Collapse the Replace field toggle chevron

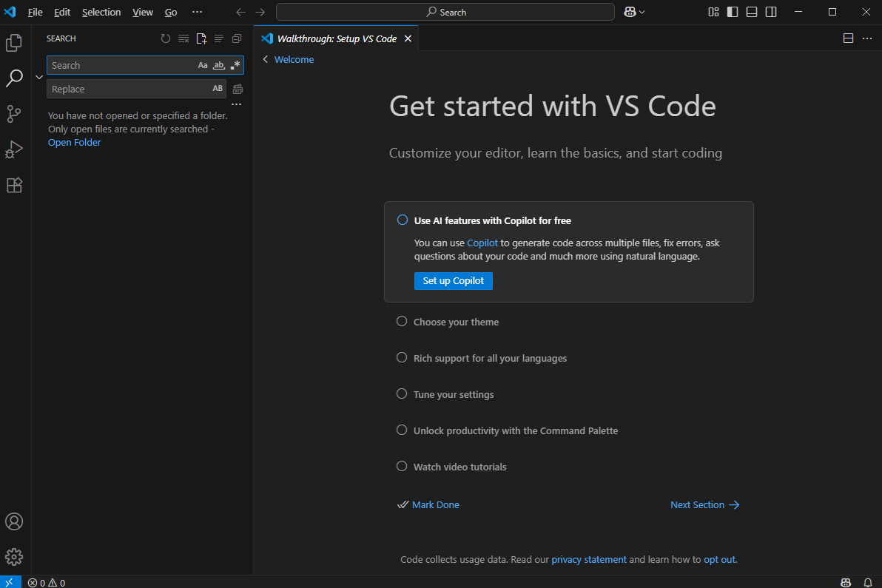(39, 77)
